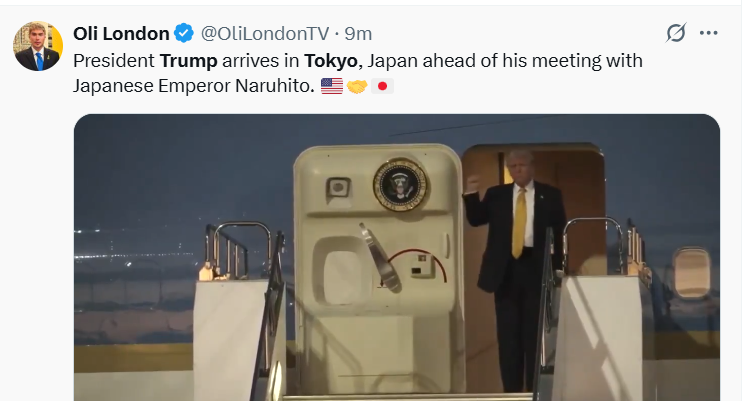Open Oli London's profile avatar
The width and height of the screenshot is (745, 401).
38,46
